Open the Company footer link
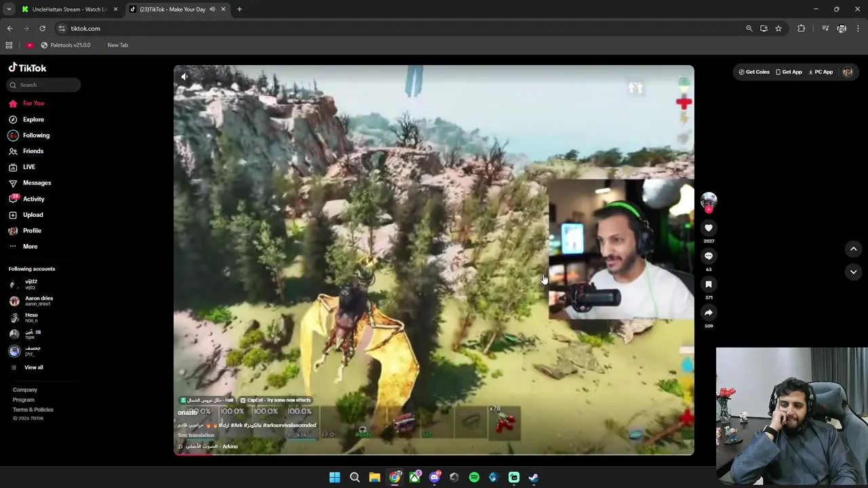 (x=25, y=390)
